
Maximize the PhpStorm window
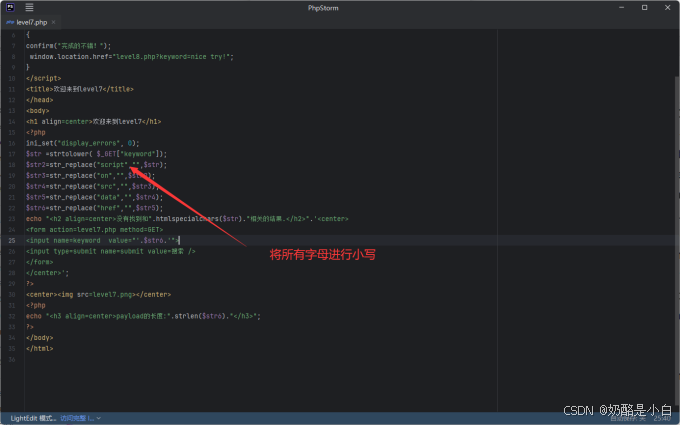click(x=645, y=7)
